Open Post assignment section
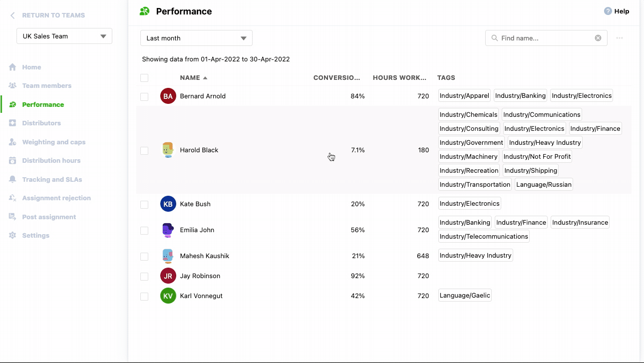644x363 pixels. click(49, 217)
